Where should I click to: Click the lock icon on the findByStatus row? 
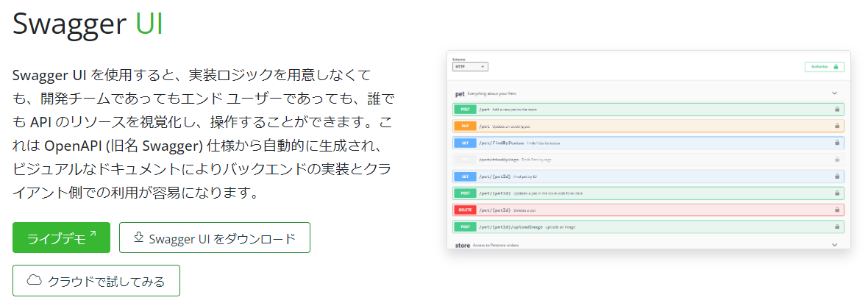pyautogui.click(x=837, y=143)
